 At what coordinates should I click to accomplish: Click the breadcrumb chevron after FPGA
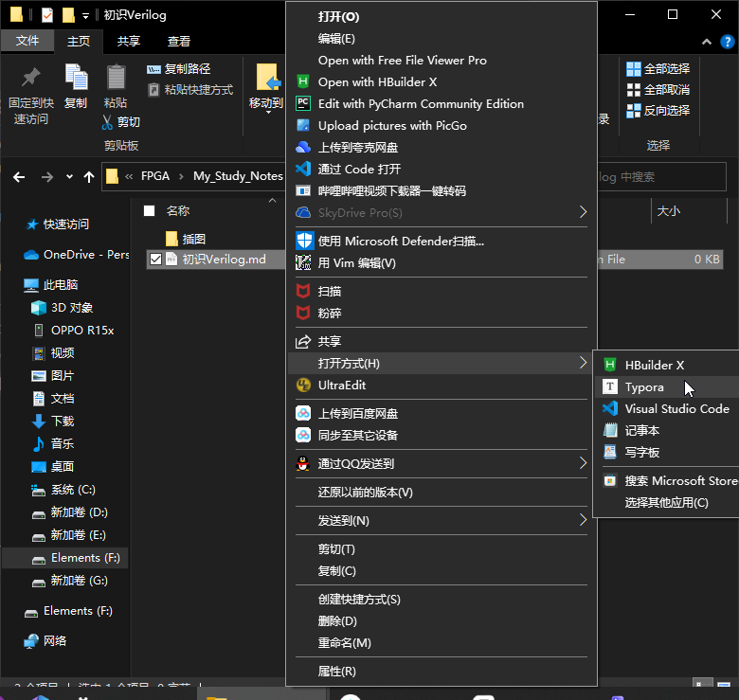[181, 176]
